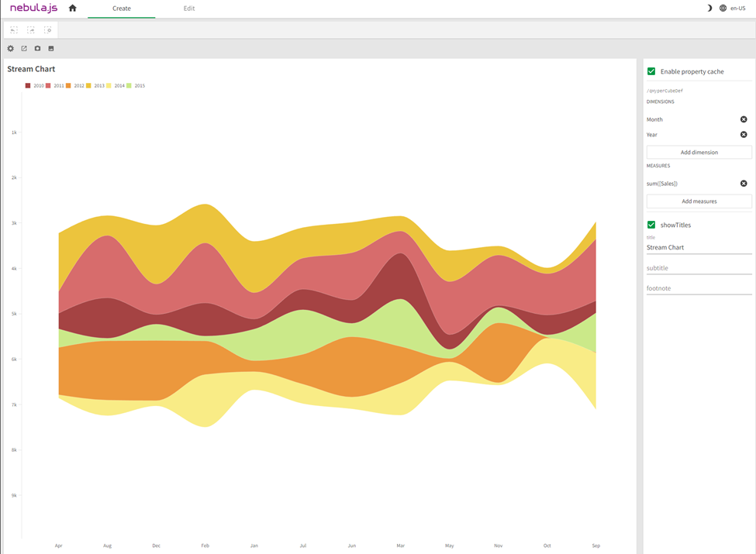Undo the last selection change
Image resolution: width=756 pixels, height=554 pixels.
click(14, 29)
